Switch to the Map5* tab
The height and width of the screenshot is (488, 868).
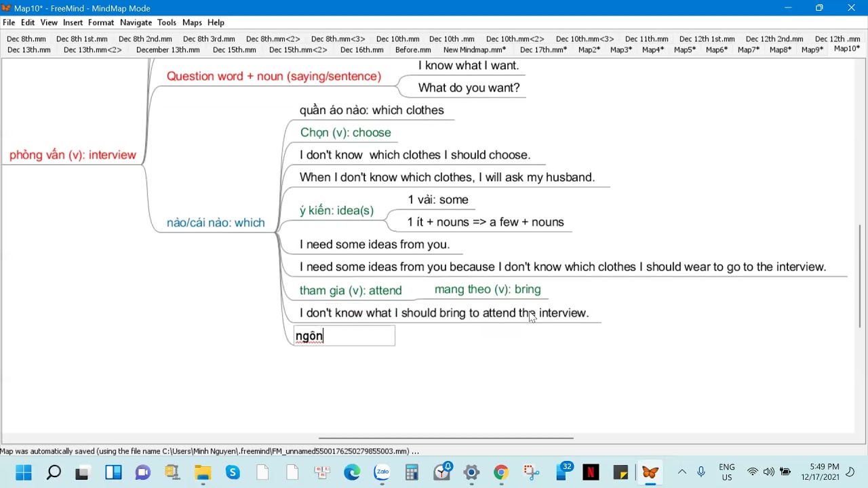(685, 49)
